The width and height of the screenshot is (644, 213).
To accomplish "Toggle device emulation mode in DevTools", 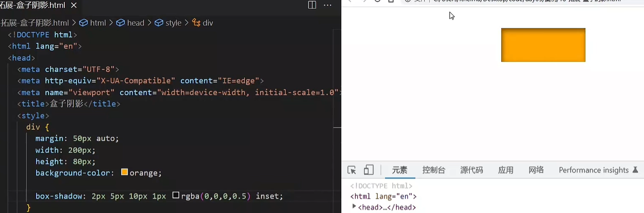I will pos(368,170).
